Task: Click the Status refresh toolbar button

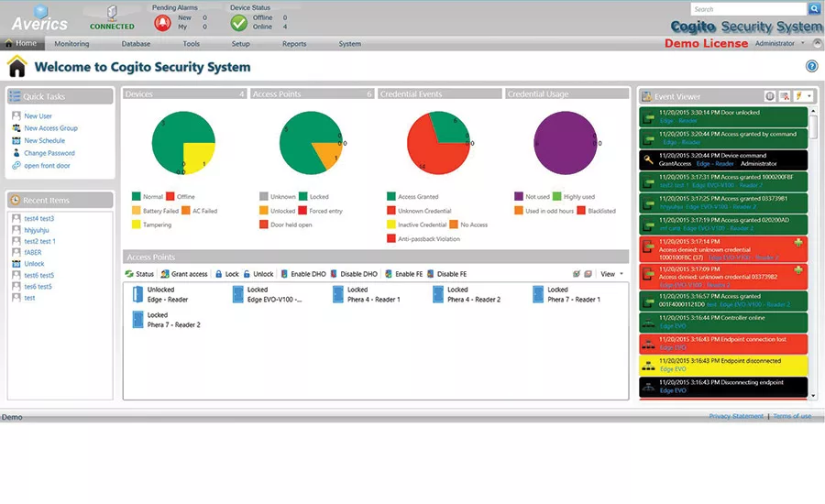Action: coord(139,274)
